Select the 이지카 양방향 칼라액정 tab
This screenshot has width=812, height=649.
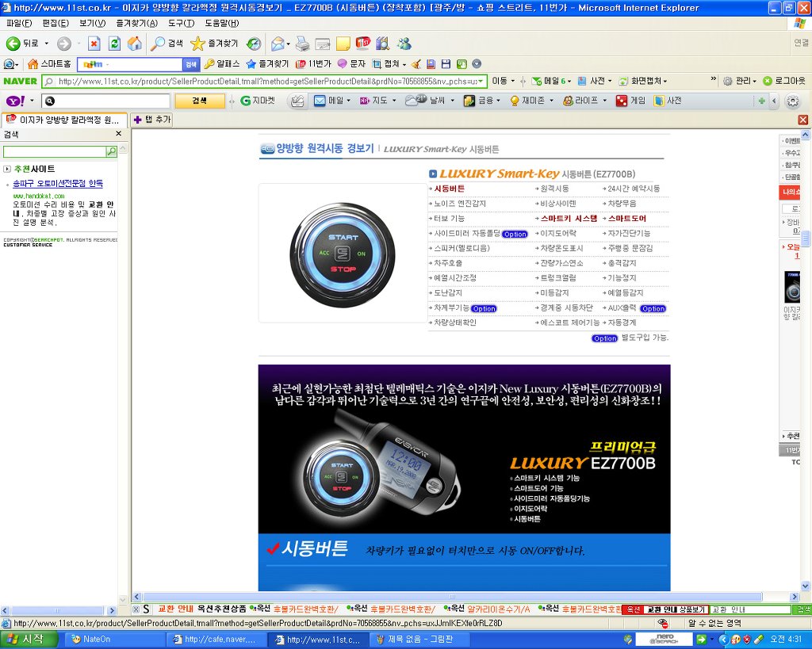coord(63,120)
